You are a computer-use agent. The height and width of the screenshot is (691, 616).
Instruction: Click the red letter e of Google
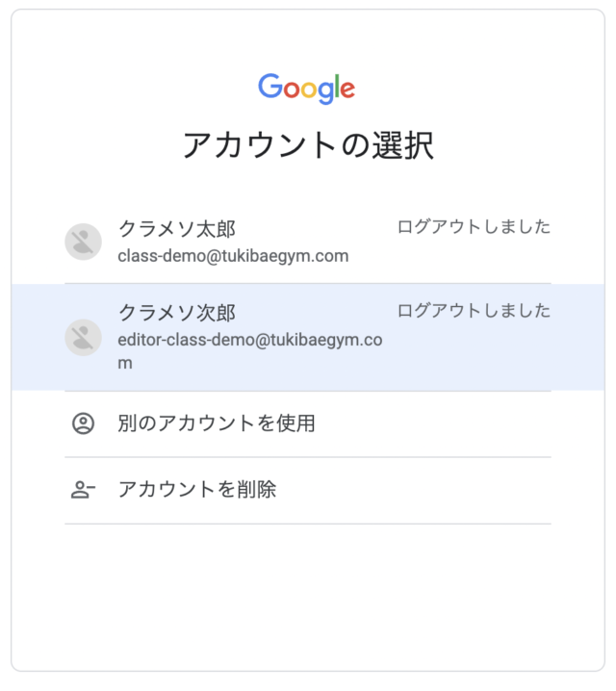tap(347, 90)
